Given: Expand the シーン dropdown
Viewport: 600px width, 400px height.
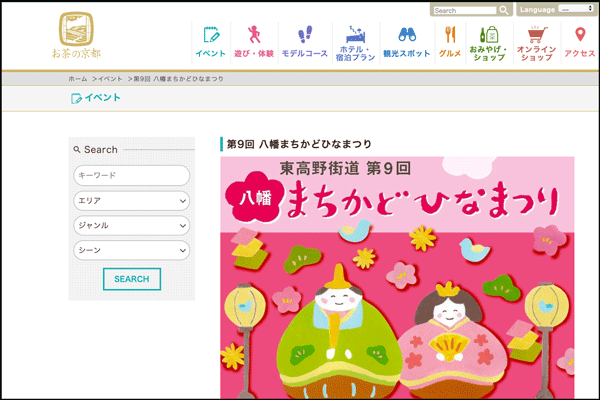Looking at the screenshot, I should (x=131, y=251).
